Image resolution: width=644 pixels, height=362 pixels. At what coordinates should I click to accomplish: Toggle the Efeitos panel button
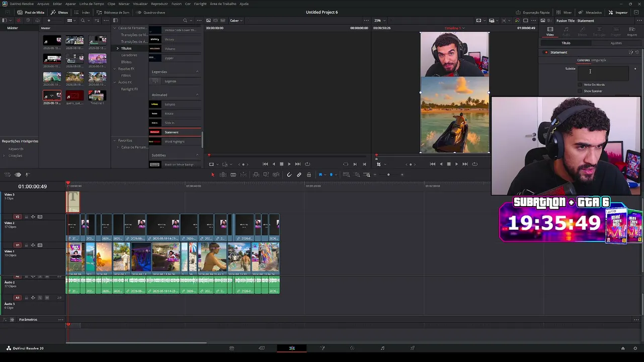click(60, 12)
